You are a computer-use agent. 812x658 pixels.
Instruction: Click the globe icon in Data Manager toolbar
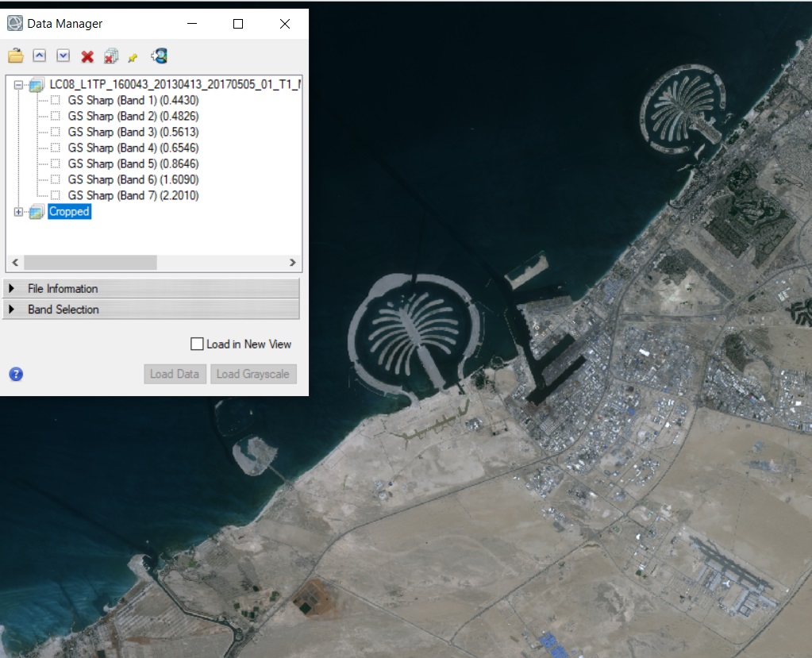[x=160, y=56]
